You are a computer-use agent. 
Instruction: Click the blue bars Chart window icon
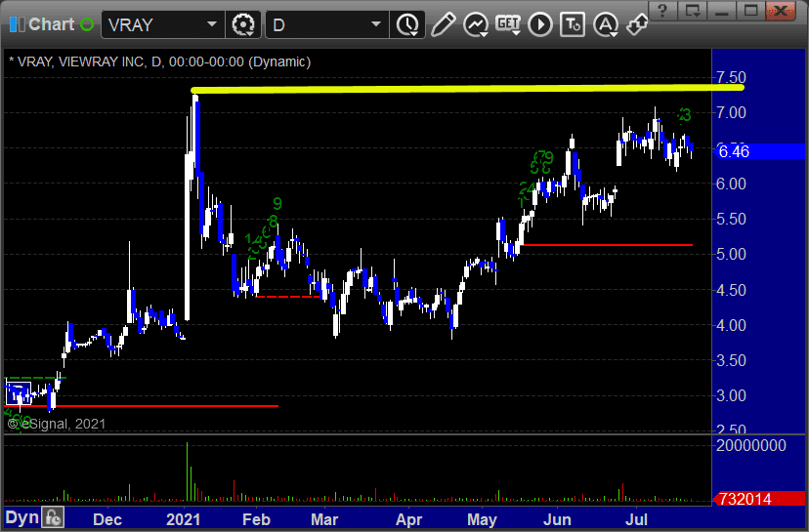point(17,24)
